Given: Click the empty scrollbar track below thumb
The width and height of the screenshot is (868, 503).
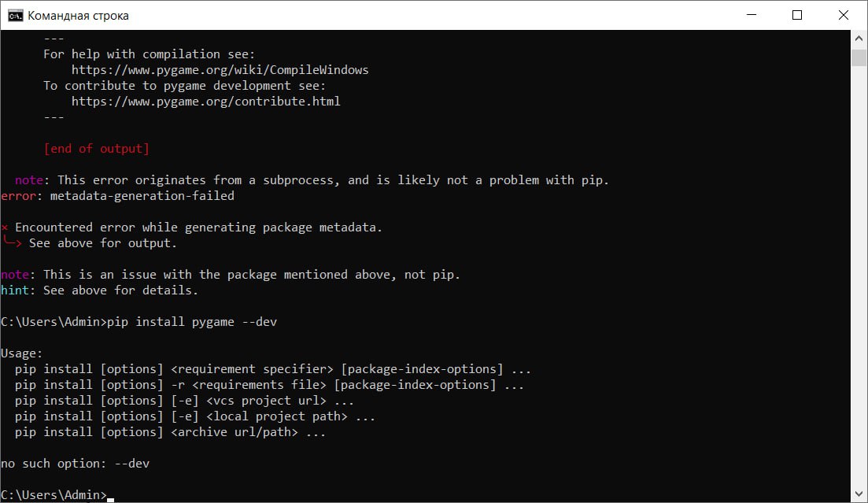Looking at the screenshot, I should [x=859, y=276].
